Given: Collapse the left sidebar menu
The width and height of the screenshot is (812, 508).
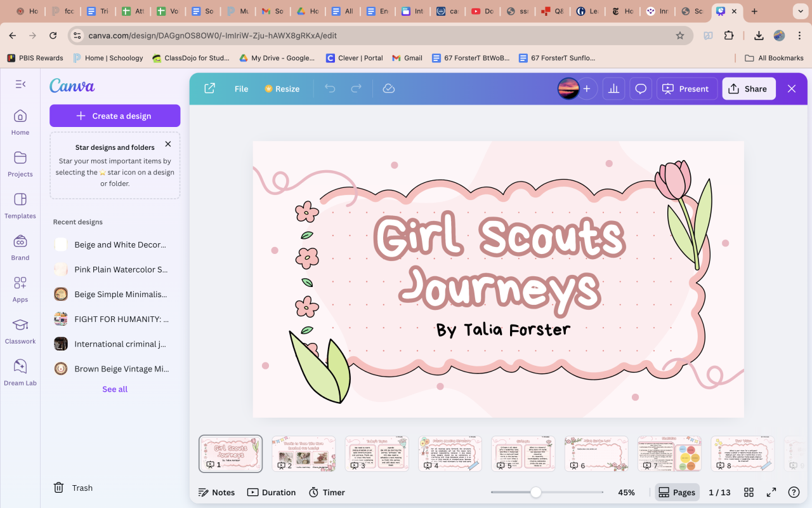Looking at the screenshot, I should click(x=20, y=84).
